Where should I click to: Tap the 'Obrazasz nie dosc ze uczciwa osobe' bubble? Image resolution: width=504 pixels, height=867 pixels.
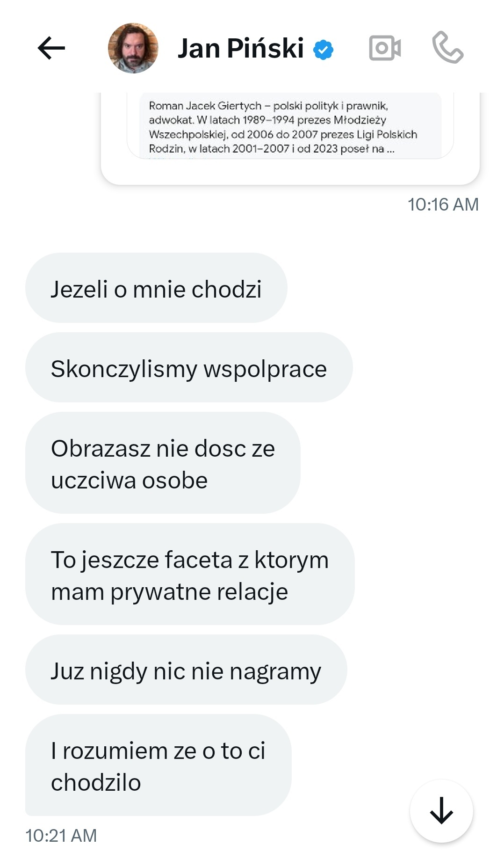(x=163, y=463)
